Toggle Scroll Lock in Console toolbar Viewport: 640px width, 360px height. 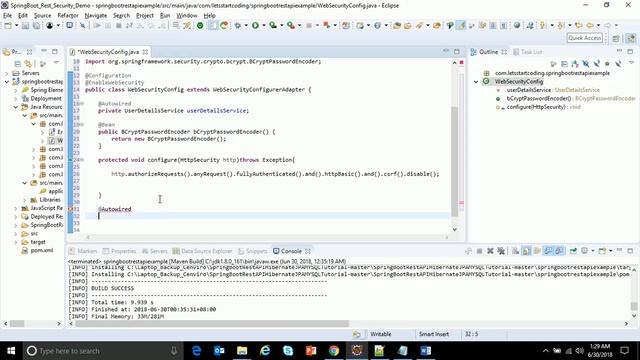click(x=527, y=251)
